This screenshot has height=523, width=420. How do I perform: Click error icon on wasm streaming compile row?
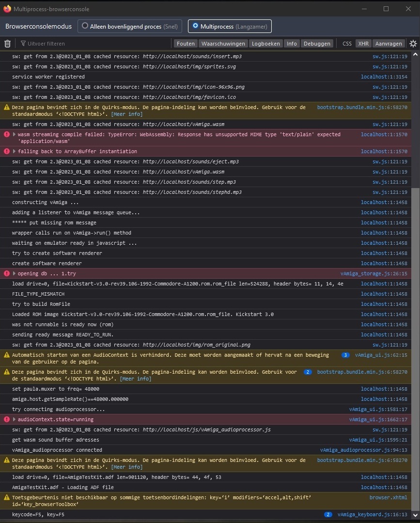click(x=7, y=134)
